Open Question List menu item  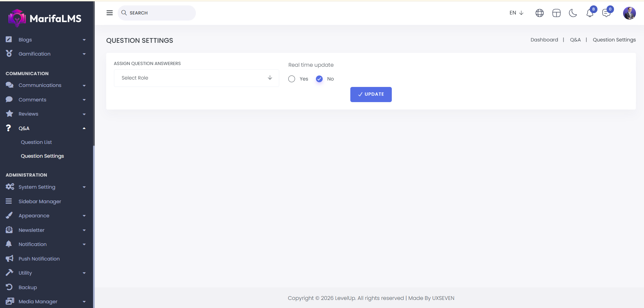point(36,142)
